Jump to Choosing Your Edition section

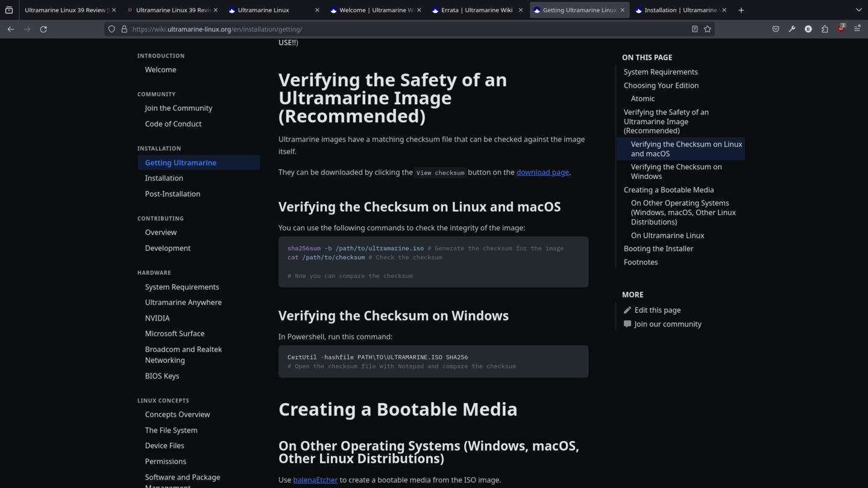coord(661,86)
